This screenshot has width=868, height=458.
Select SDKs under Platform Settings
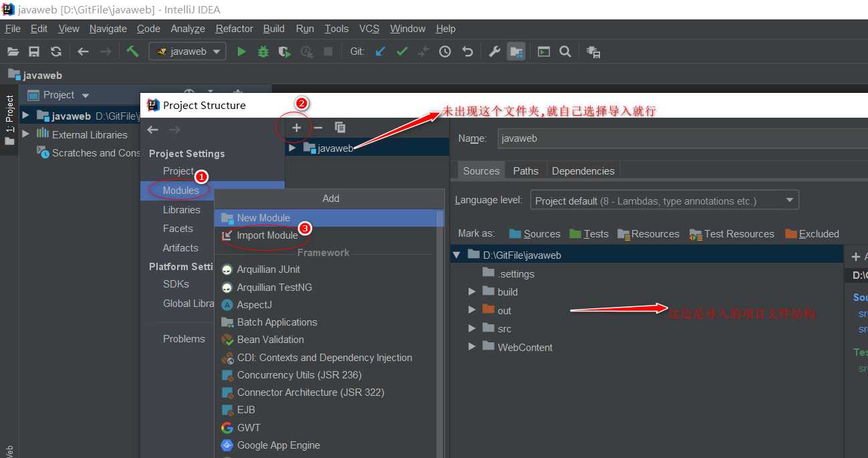pyautogui.click(x=176, y=284)
